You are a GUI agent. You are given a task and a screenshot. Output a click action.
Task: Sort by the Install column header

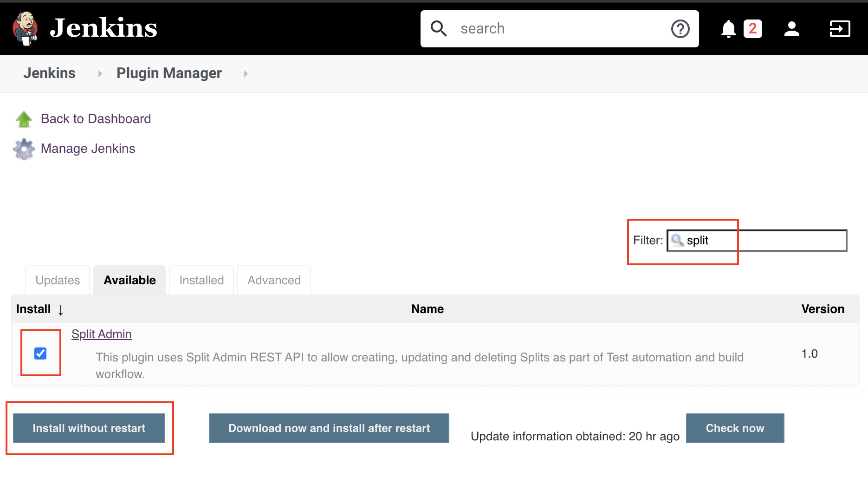tap(33, 309)
